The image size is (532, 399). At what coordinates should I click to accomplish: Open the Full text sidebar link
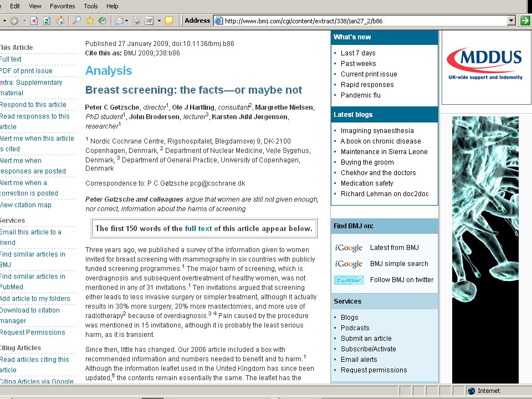click(10, 59)
